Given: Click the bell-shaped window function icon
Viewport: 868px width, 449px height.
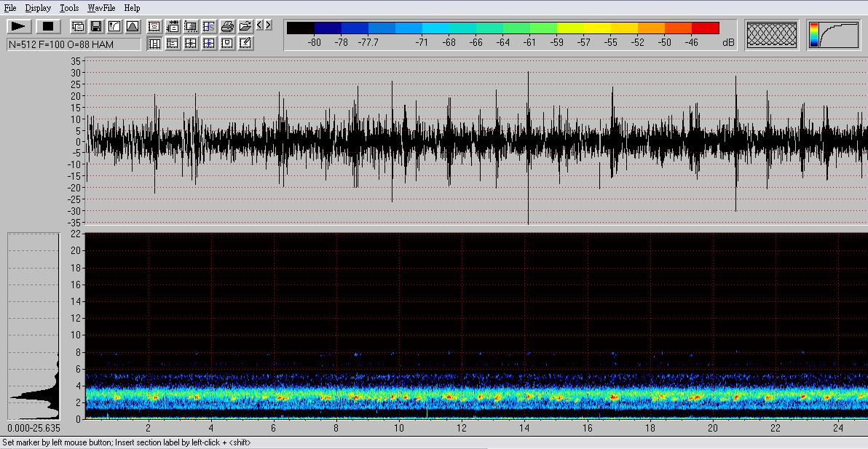Looking at the screenshot, I should pos(133,27).
